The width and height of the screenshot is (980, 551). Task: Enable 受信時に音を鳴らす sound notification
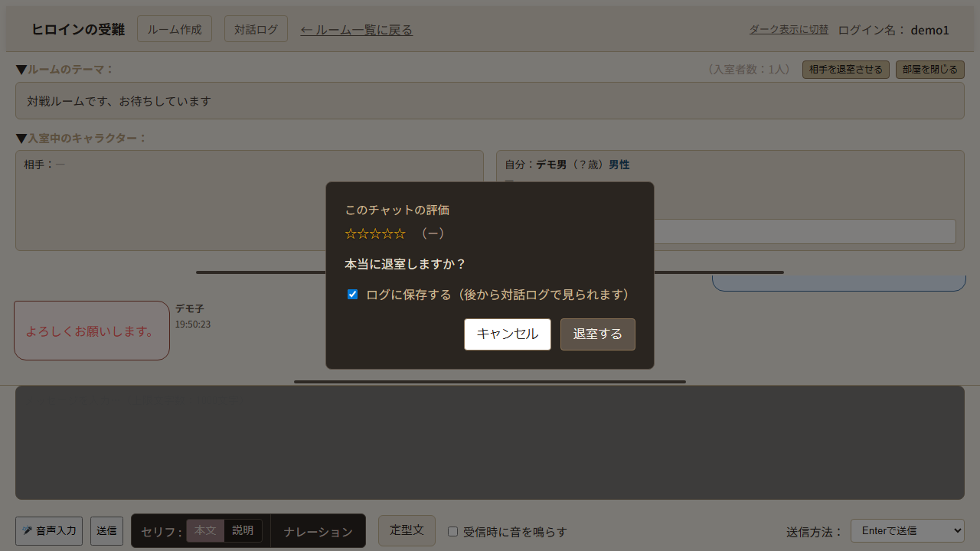click(452, 531)
